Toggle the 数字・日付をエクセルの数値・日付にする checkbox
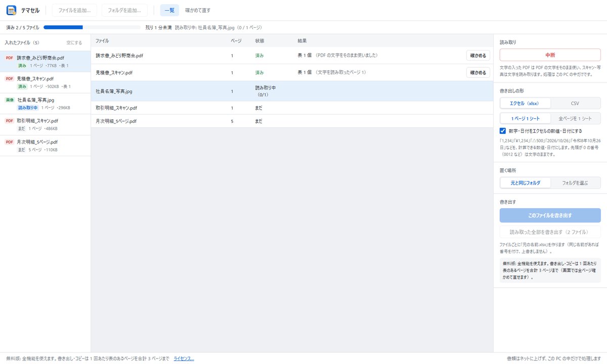 coord(503,130)
